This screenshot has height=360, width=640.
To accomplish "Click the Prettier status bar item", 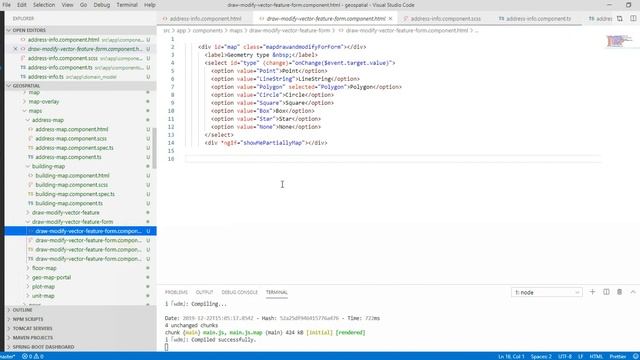I will pos(618,356).
